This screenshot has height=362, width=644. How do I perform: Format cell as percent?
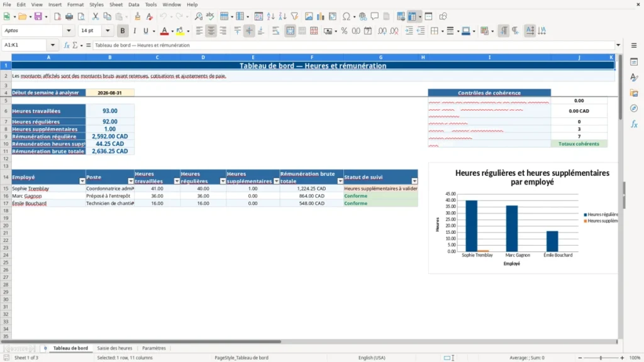tap(344, 31)
